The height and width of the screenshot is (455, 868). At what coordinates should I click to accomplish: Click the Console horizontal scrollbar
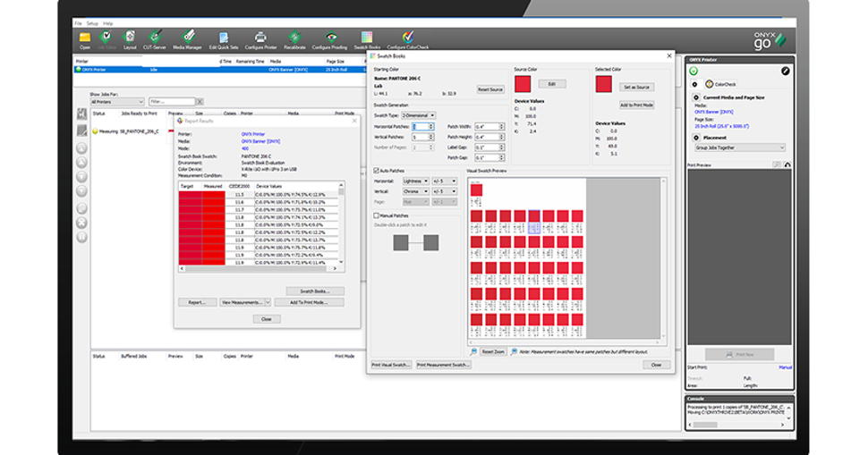pos(736,425)
